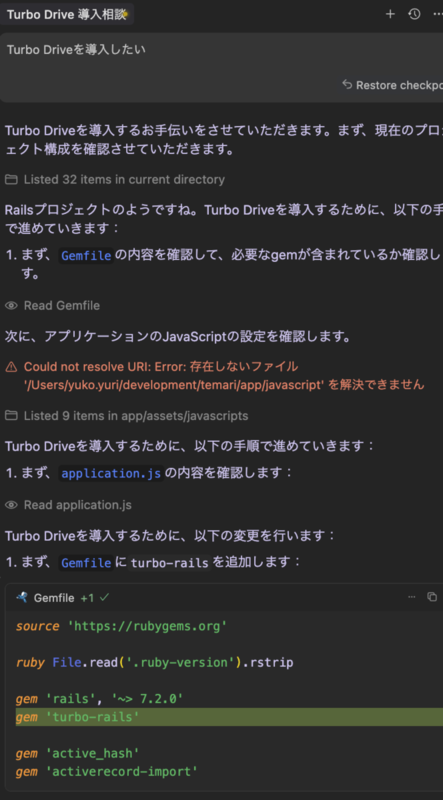Open more options ellipsis in chat header
The width and height of the screenshot is (443, 800).
437,14
